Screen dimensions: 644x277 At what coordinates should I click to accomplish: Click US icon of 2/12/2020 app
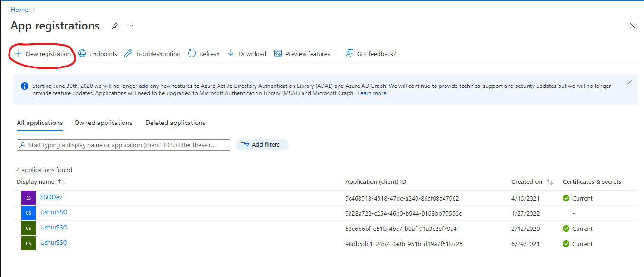coord(28,229)
